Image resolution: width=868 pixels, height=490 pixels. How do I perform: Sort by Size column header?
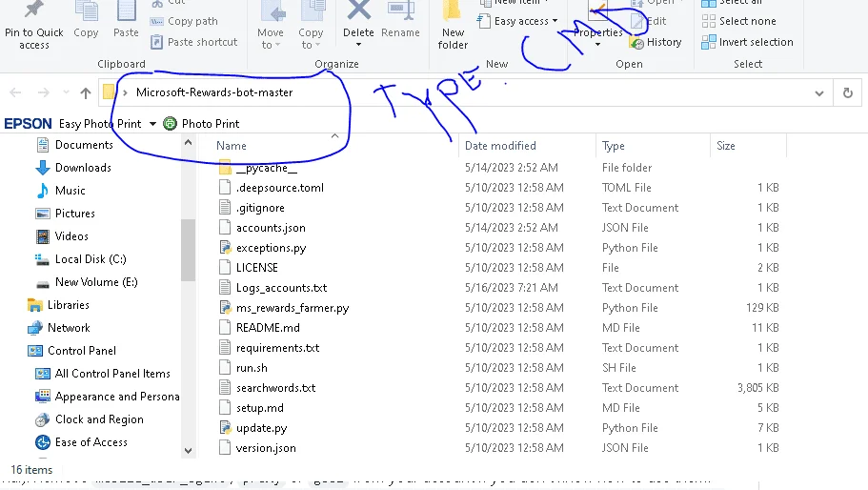click(726, 146)
